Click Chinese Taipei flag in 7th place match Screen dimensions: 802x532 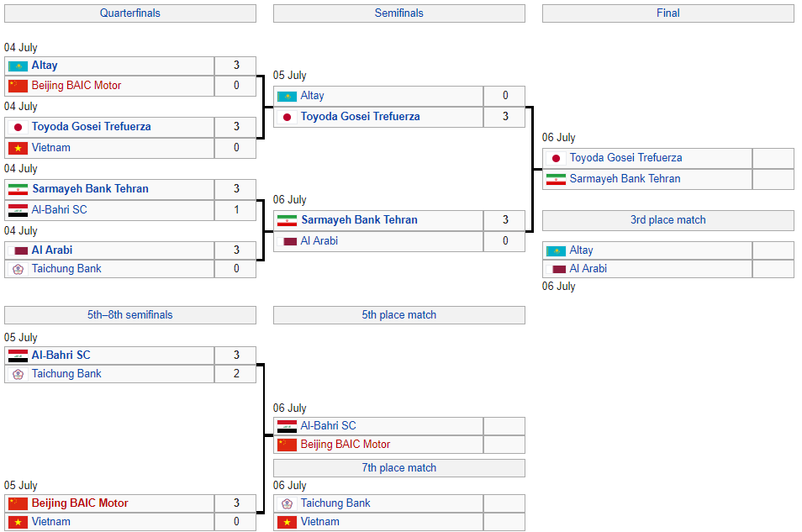click(287, 504)
